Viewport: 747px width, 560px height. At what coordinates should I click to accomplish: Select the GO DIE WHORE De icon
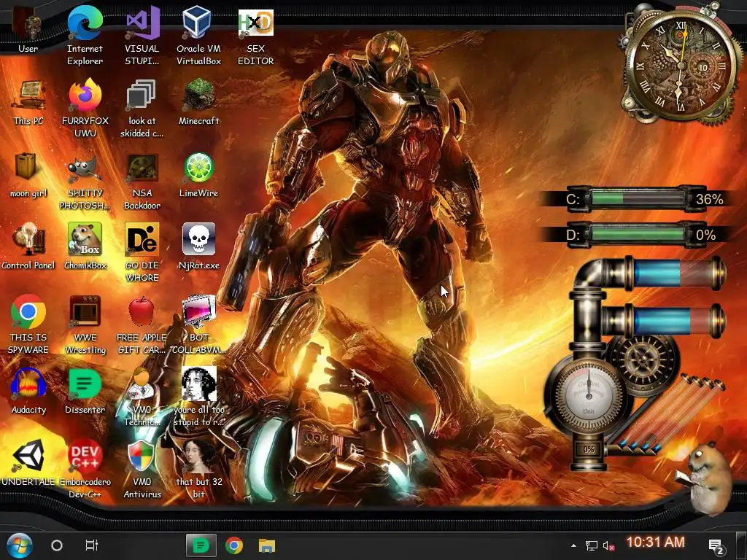coord(142,252)
